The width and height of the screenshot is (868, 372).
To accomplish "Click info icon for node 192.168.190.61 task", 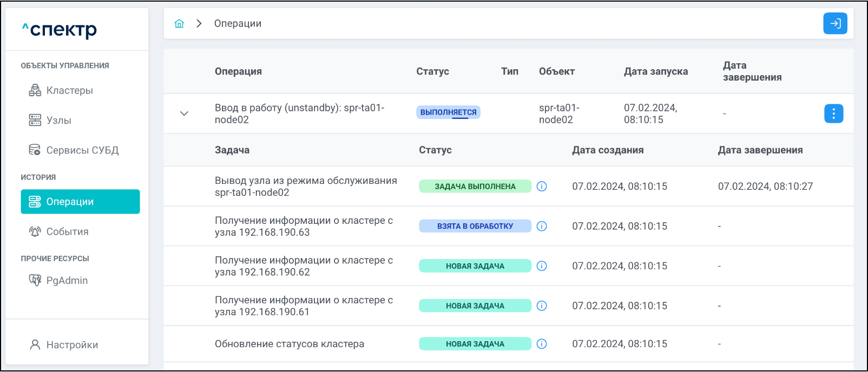I will point(542,306).
